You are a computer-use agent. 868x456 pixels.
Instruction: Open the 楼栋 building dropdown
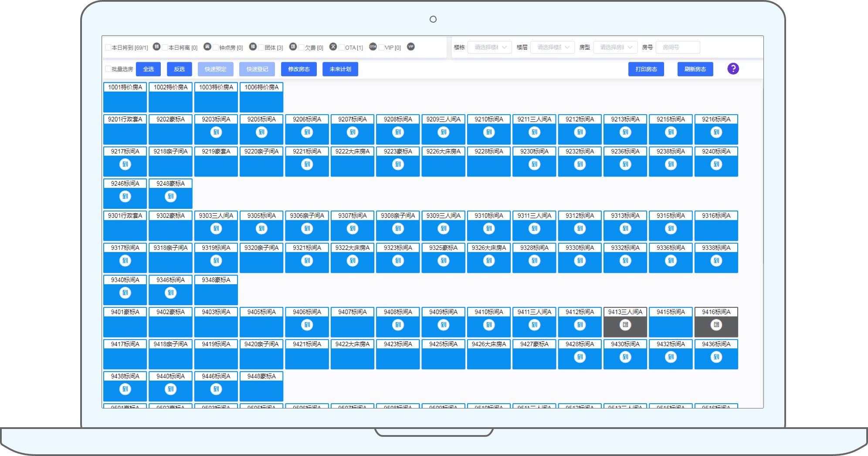click(x=489, y=48)
